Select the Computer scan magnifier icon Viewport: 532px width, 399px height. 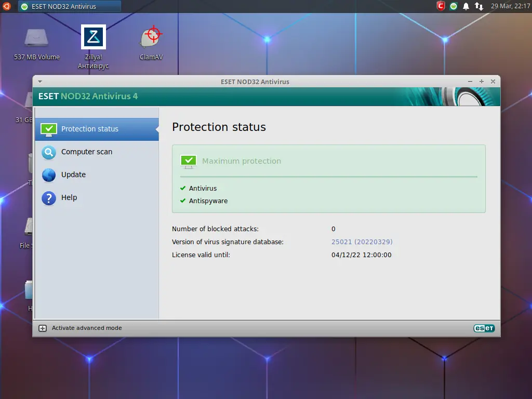tap(48, 152)
